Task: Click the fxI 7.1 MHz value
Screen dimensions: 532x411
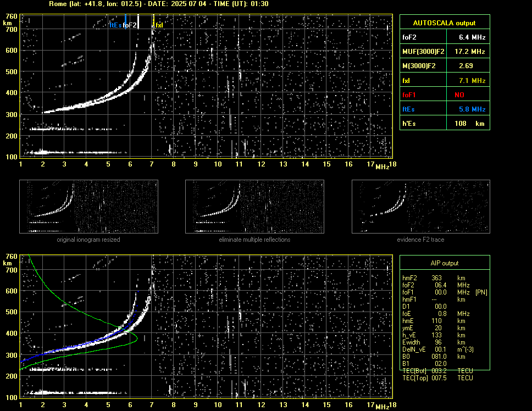Action: point(472,81)
